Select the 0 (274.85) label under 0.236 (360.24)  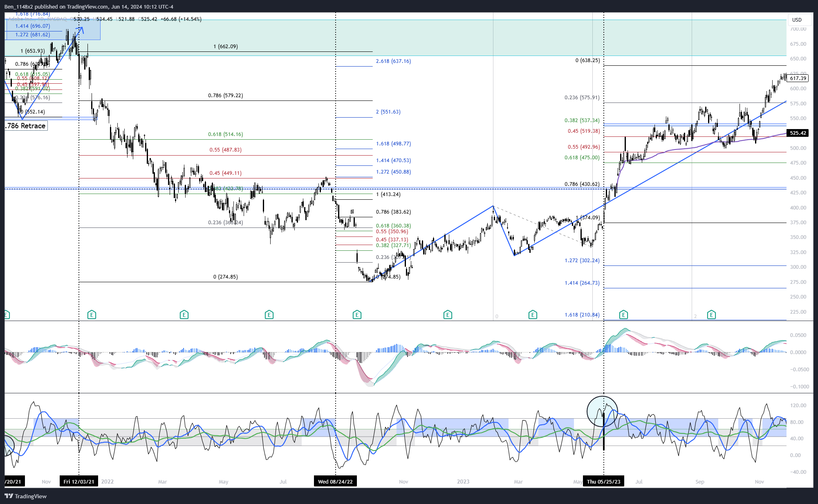(x=226, y=277)
